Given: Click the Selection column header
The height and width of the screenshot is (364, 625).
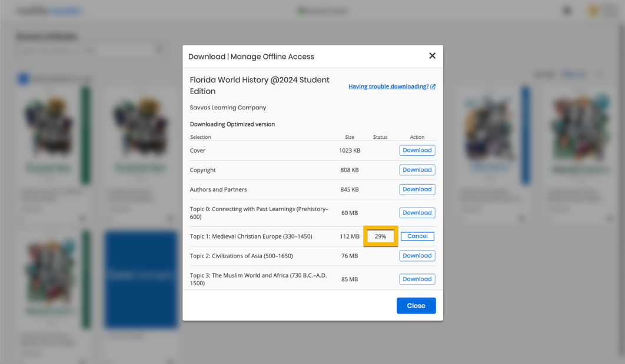Looking at the screenshot, I should click(201, 137).
